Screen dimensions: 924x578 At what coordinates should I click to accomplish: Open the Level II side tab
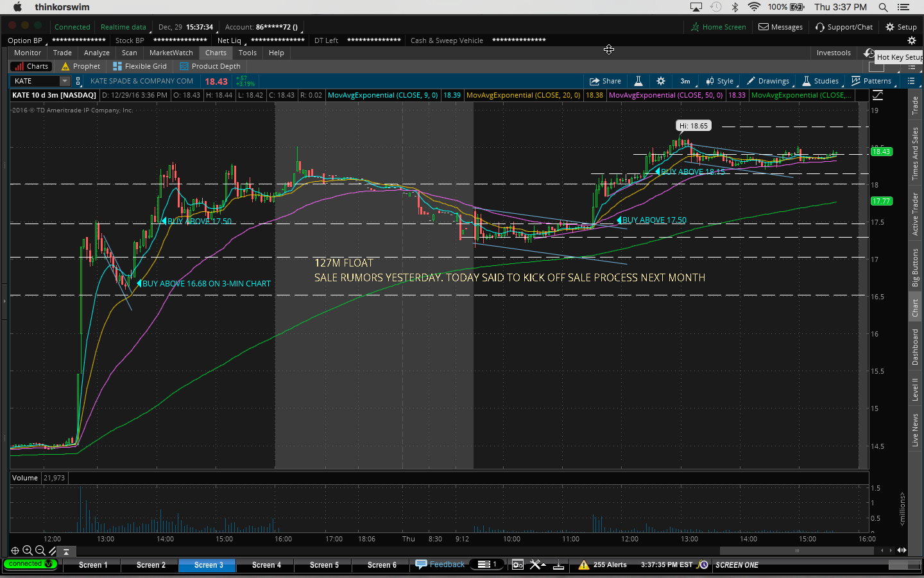click(x=915, y=390)
